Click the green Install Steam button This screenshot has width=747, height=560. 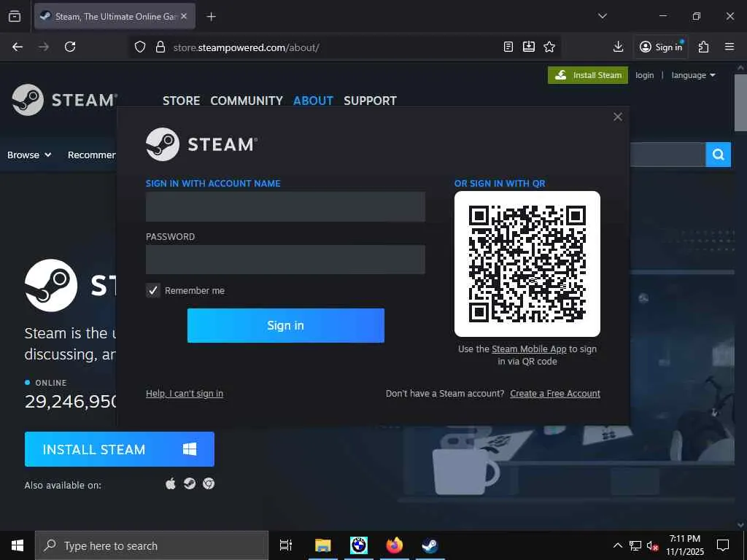click(x=588, y=75)
